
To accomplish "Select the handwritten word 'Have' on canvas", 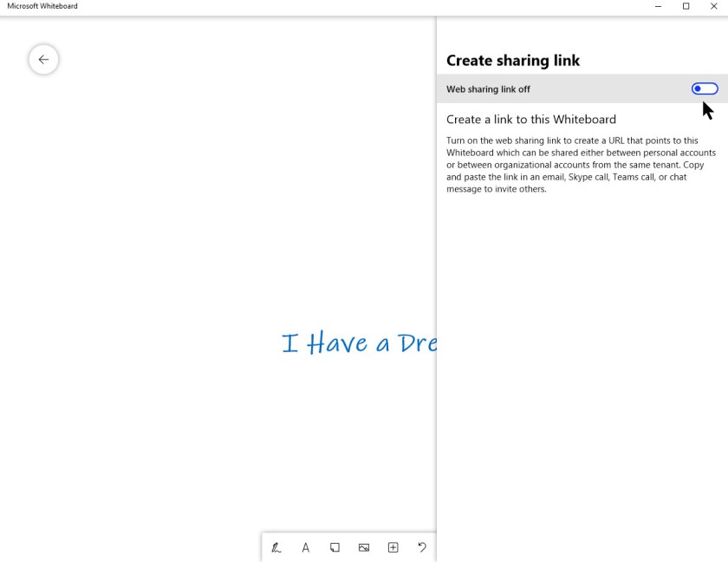I will tap(337, 343).
